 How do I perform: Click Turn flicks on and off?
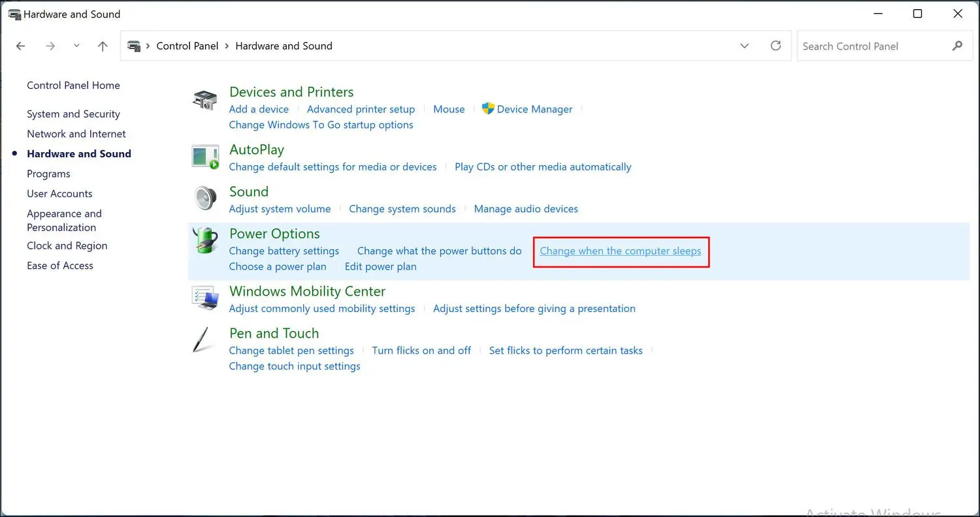tap(421, 351)
